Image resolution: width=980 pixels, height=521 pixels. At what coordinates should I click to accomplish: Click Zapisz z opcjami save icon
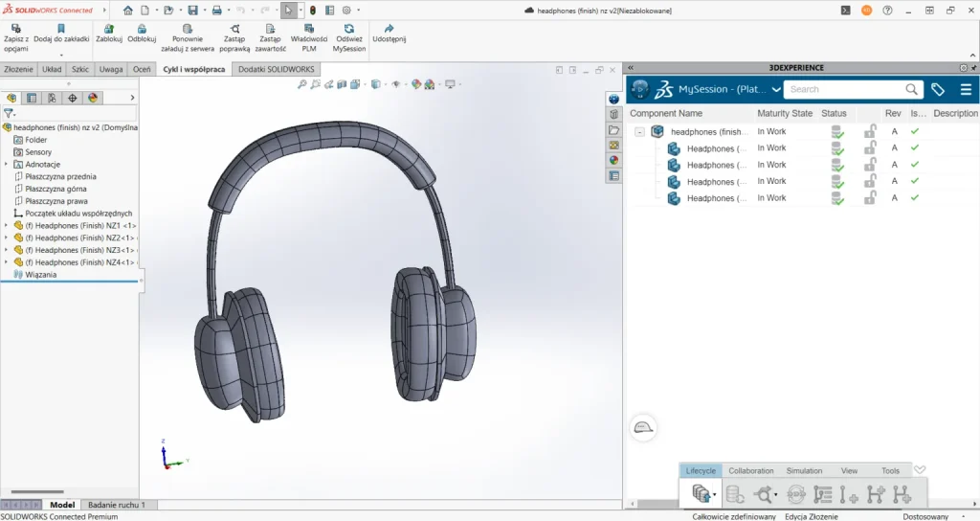(16, 28)
